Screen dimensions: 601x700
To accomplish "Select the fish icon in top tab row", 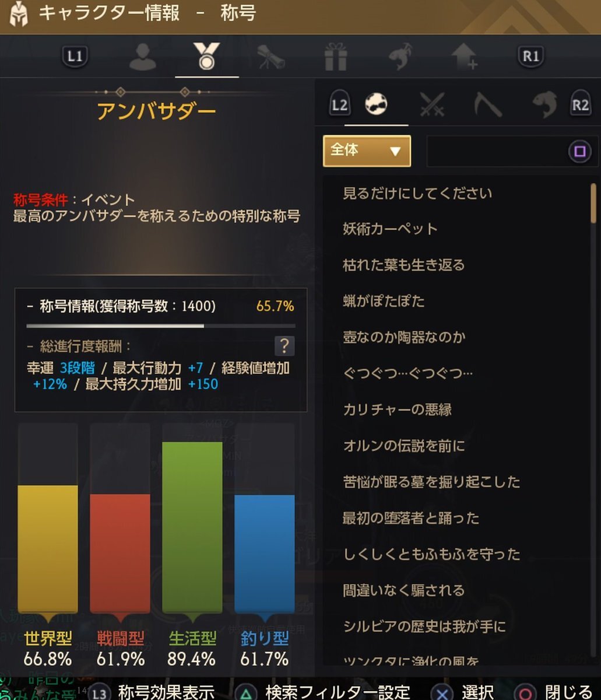I will click(x=400, y=57).
